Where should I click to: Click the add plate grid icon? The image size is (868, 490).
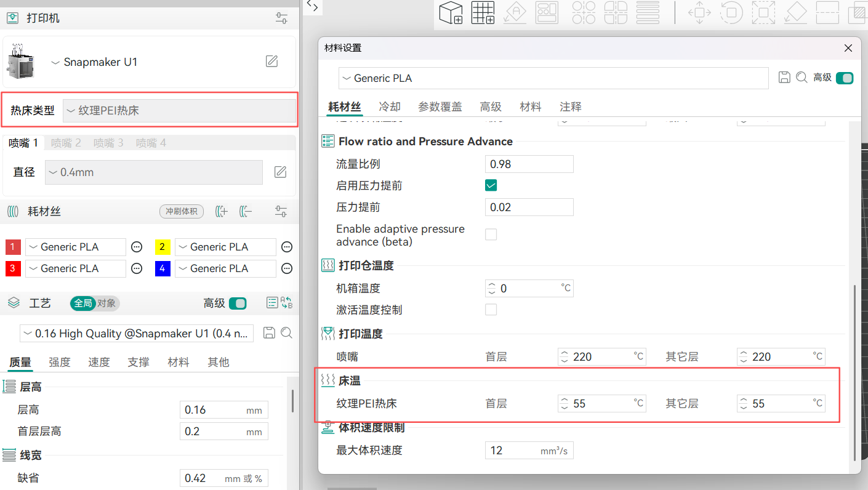(483, 13)
